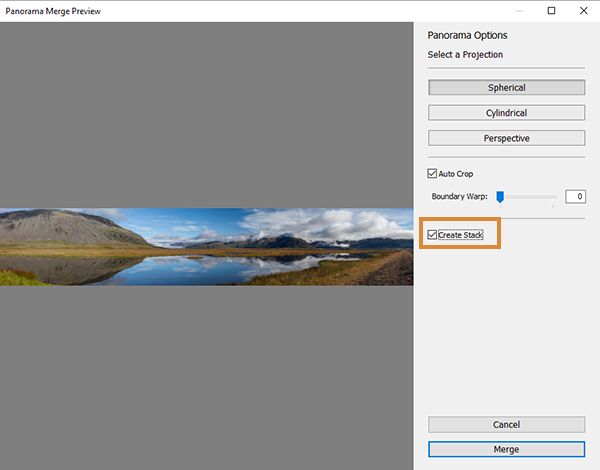Click the Panorama Options heading

click(467, 35)
